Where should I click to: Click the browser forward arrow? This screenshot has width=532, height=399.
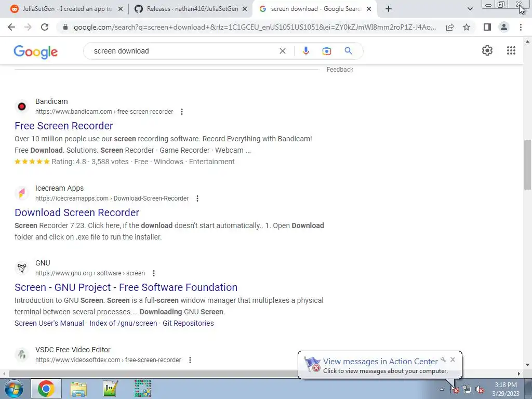28,27
